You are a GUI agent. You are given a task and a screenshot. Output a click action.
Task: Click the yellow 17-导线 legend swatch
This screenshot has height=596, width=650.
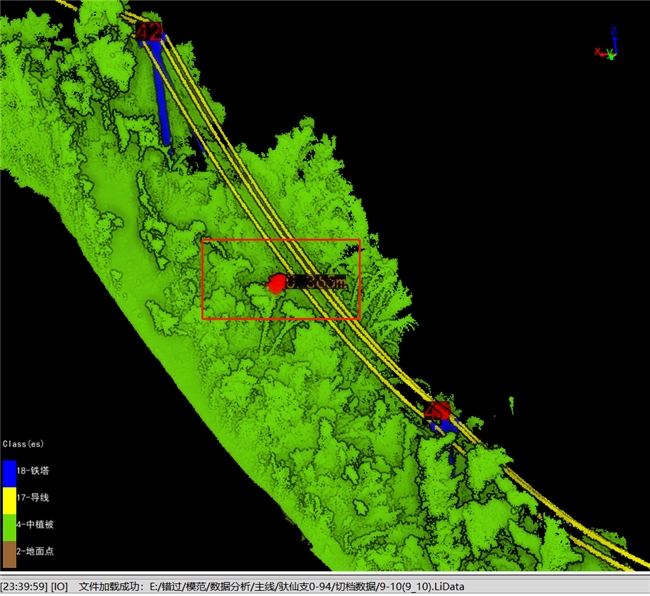(9, 498)
